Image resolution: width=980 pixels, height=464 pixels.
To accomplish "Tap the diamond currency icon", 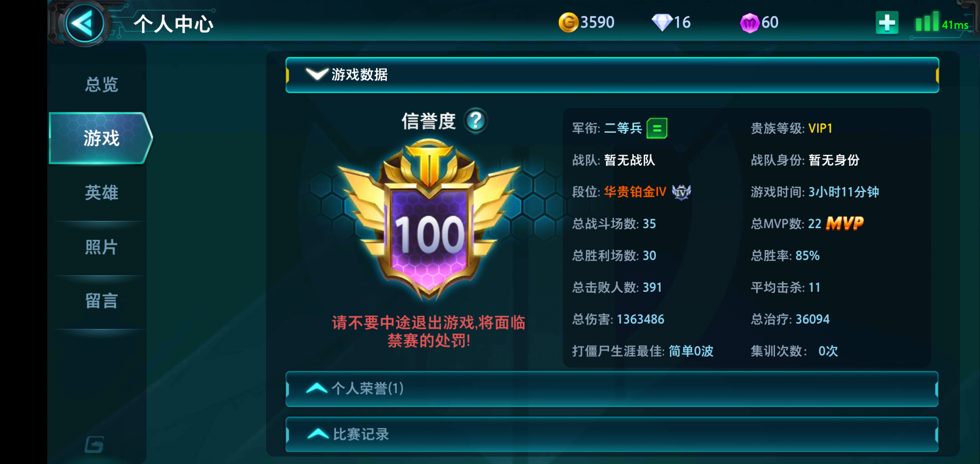I will pos(662,22).
